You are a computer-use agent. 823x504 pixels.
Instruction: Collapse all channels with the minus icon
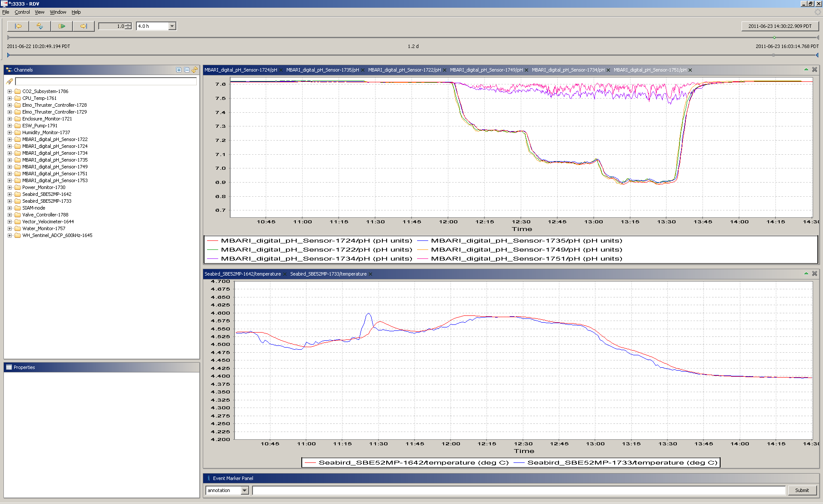pos(187,70)
